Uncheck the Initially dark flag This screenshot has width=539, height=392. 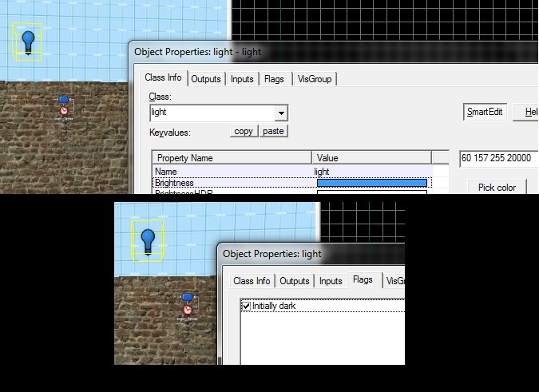(246, 307)
